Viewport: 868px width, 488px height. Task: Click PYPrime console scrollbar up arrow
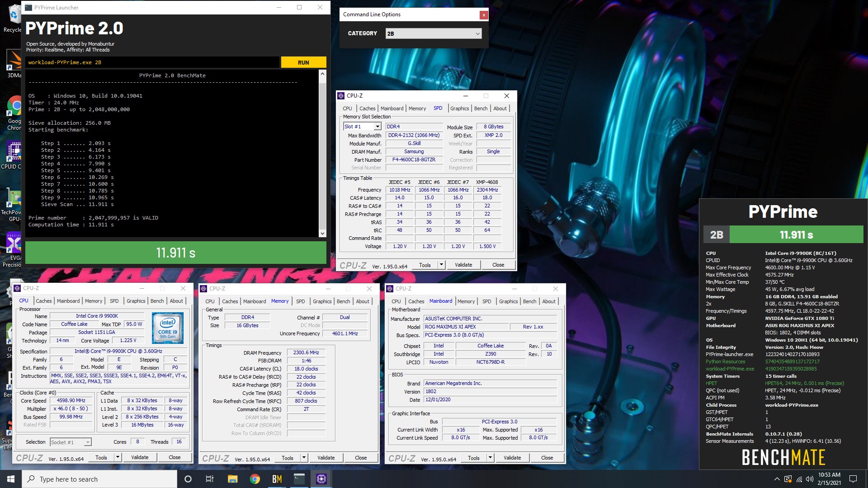tap(322, 74)
